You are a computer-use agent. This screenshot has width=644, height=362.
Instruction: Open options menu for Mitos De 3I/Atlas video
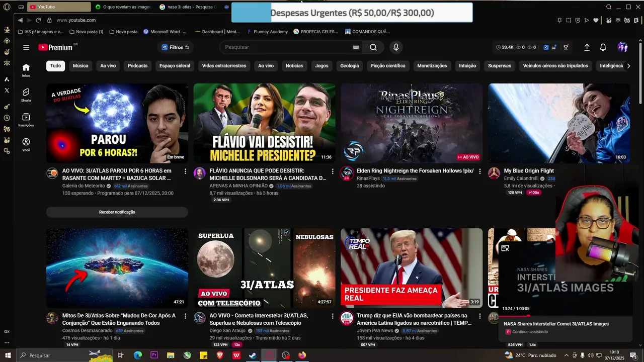[185, 316]
